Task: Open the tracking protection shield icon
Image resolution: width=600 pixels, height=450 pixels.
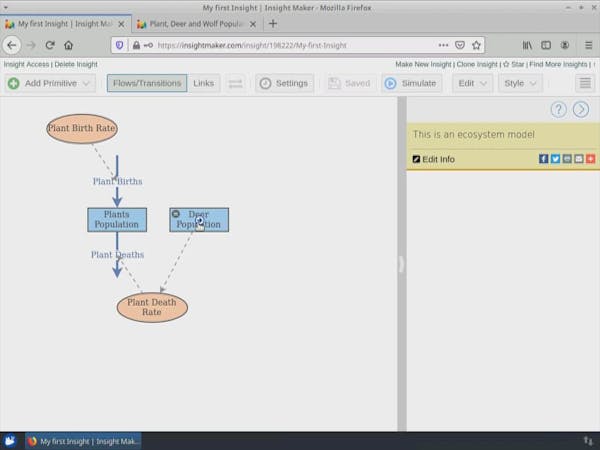Action: [120, 45]
